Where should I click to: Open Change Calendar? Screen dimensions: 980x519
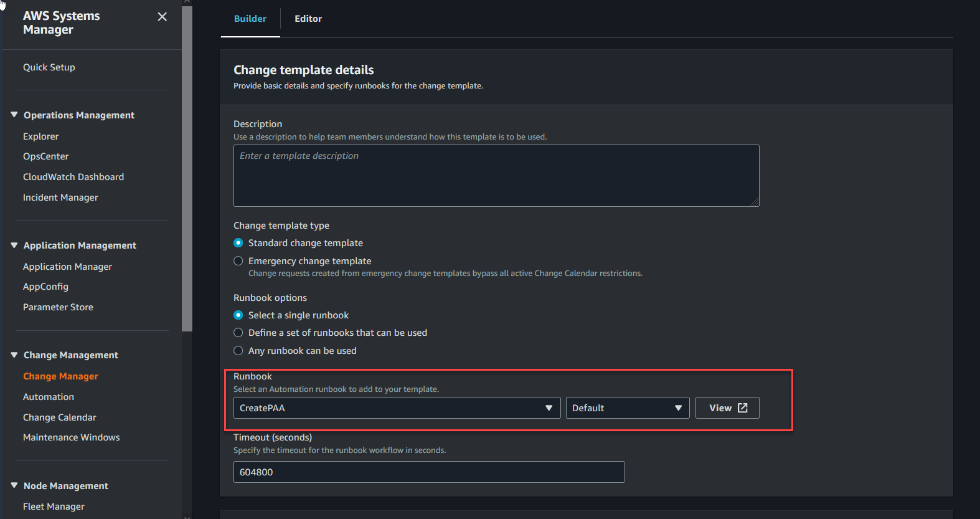(60, 417)
